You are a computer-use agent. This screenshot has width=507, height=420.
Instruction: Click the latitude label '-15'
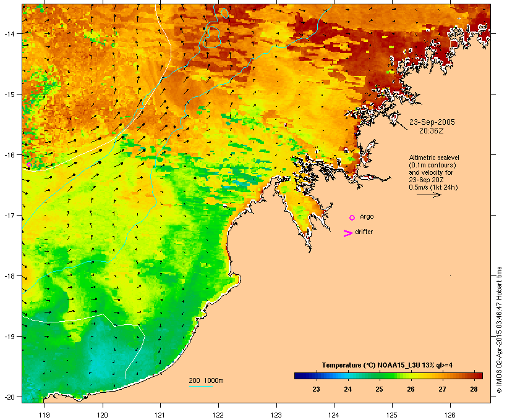point(9,94)
